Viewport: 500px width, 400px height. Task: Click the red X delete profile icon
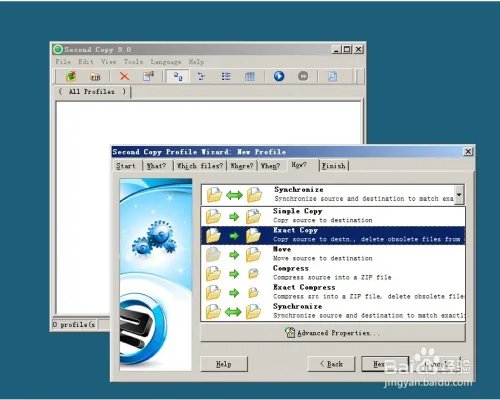124,76
